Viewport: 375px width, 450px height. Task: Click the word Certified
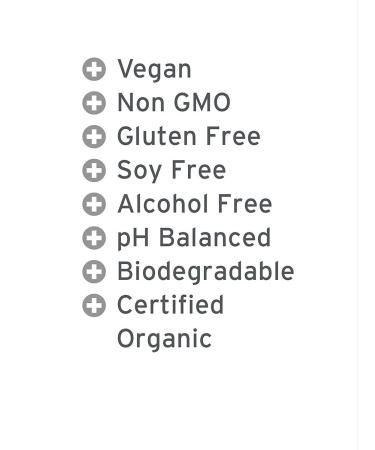pyautogui.click(x=170, y=305)
